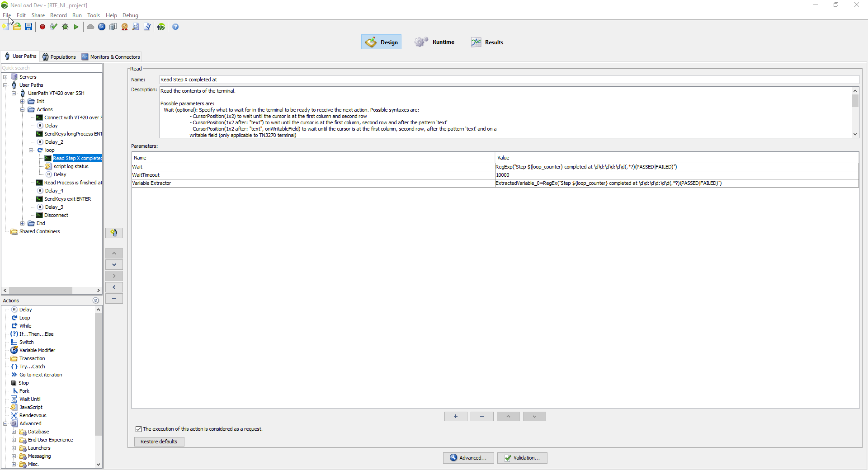This screenshot has width=868, height=470.
Task: Open the debug bug icon
Action: (x=65, y=27)
